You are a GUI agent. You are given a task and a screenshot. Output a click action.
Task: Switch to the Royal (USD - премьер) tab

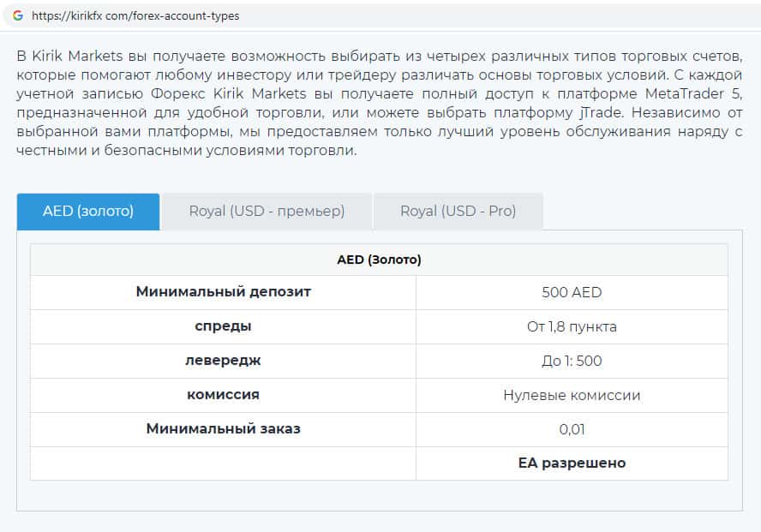pos(267,211)
